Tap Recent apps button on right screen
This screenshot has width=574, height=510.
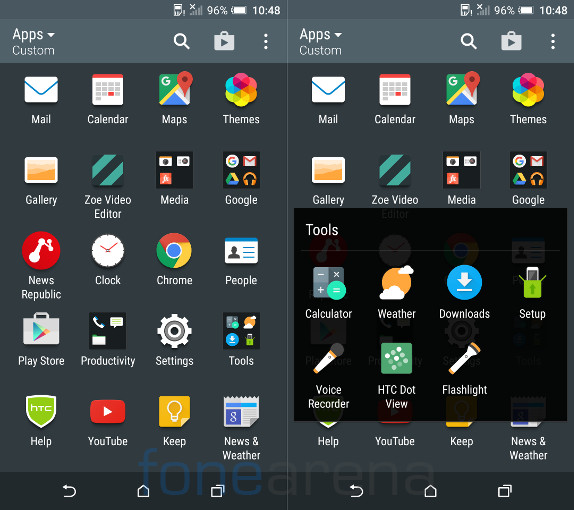(x=505, y=491)
